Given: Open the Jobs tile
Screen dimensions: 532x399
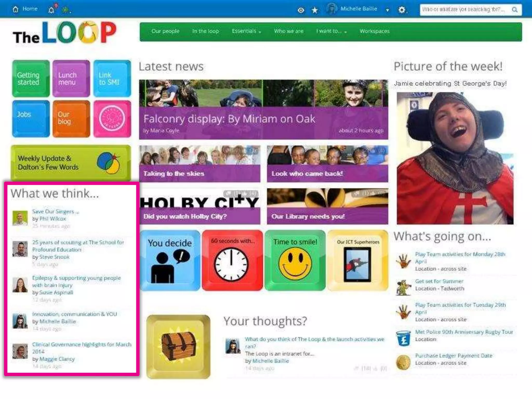Looking at the screenshot, I should coord(31,119).
